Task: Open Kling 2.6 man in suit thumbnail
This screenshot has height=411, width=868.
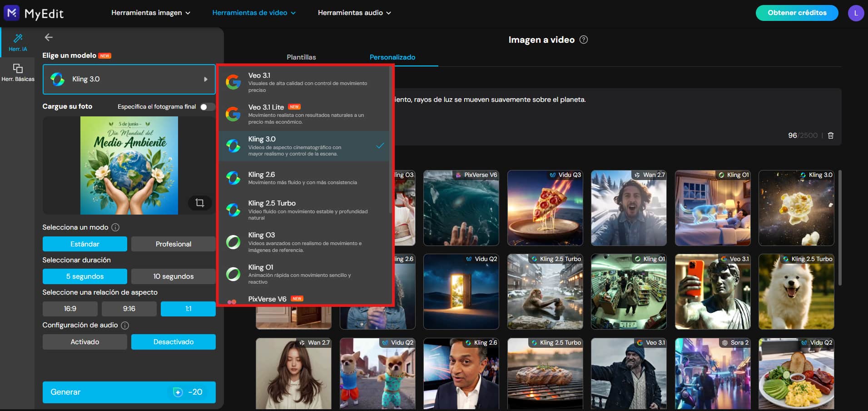Action: pos(461,374)
